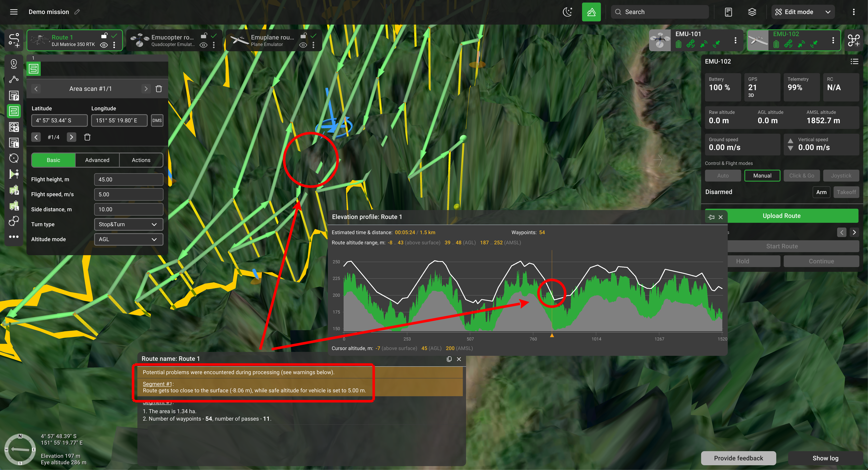Copy route log with the copy icon
868x470 pixels.
(449, 359)
